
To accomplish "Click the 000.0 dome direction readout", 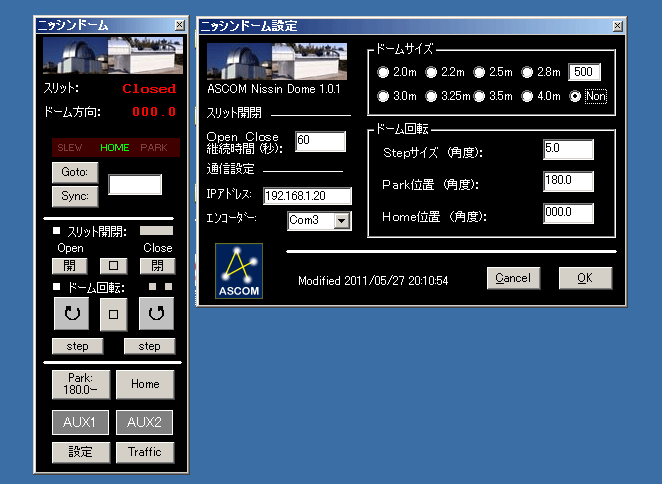I will coord(154,112).
